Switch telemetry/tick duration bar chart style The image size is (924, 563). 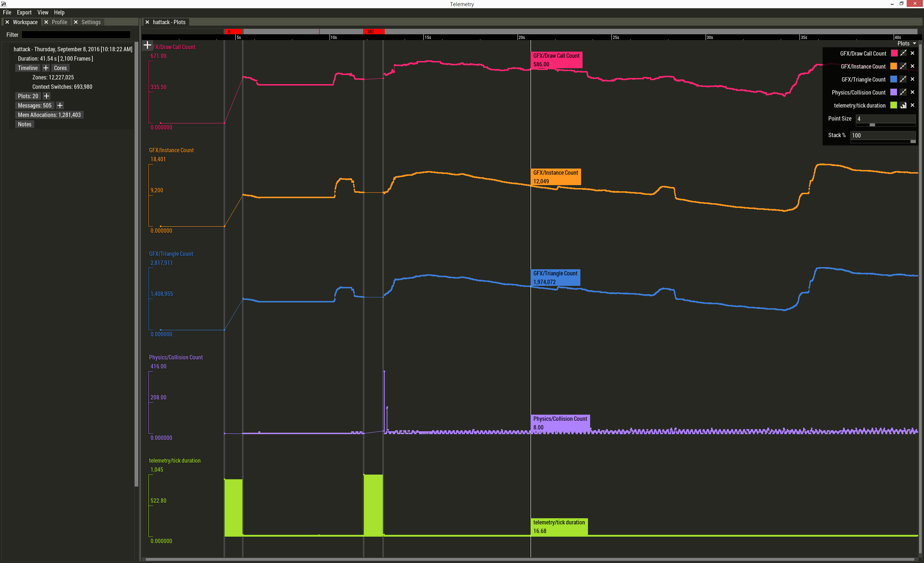pyautogui.click(x=903, y=105)
